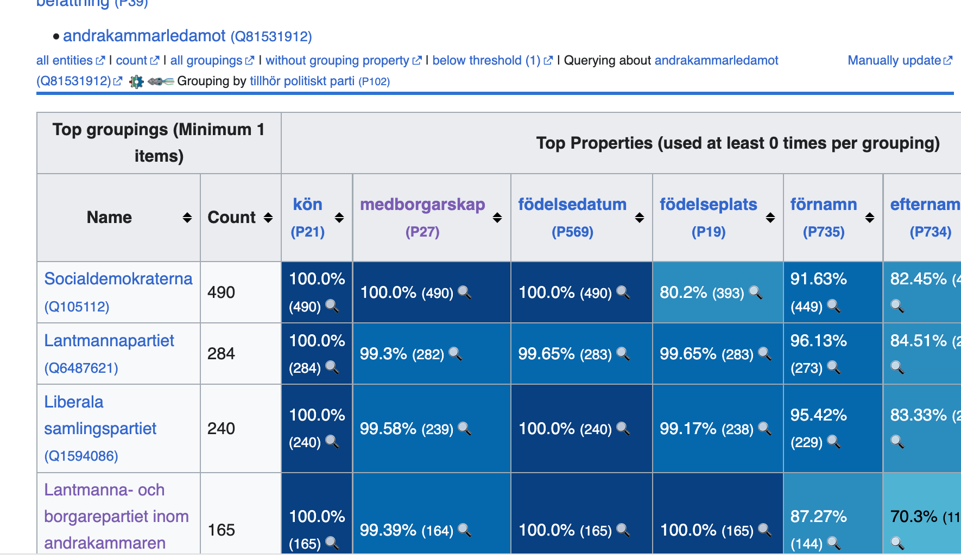Sort by the födelsedatum (P569) column
961x560 pixels.
click(640, 218)
